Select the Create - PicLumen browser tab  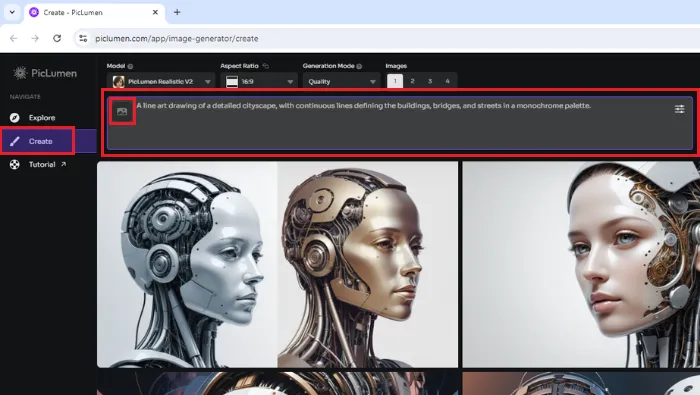click(x=94, y=12)
